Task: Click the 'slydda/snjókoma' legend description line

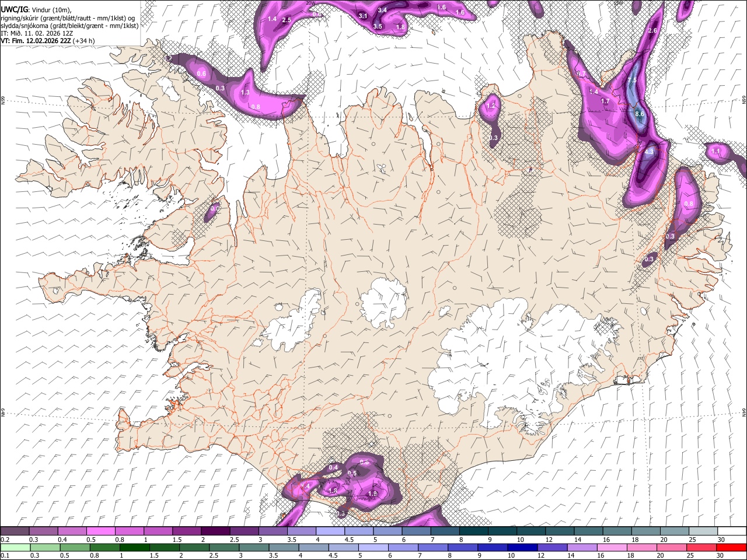Action: click(69, 26)
